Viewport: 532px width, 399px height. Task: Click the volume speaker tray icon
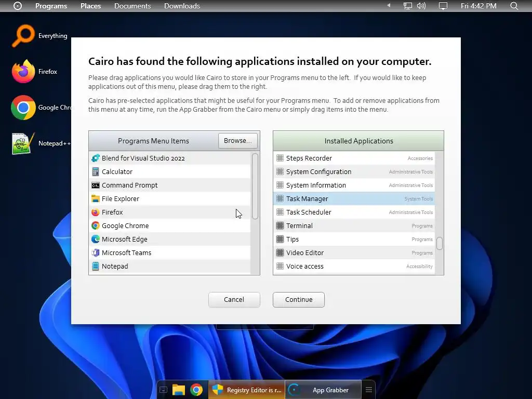point(421,6)
